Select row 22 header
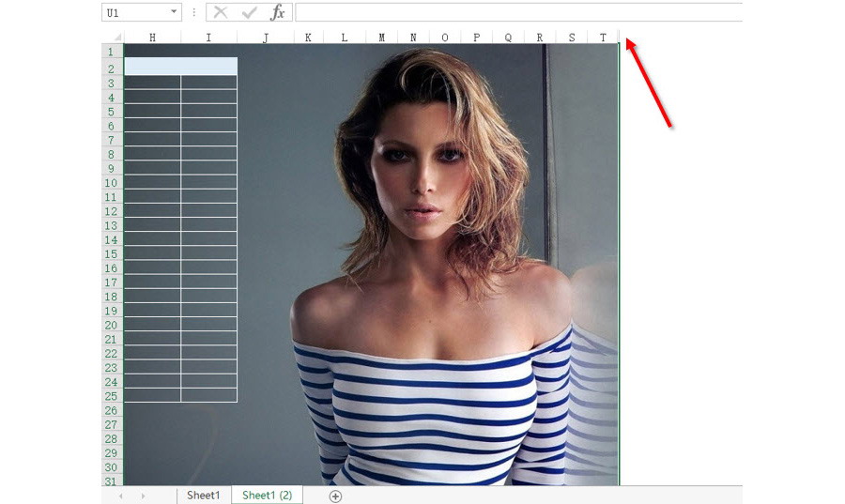This screenshot has width=845, height=504. (112, 353)
